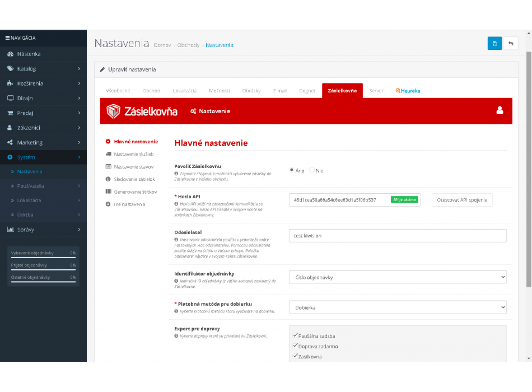Click the Systém gear icon
Viewport: 532px width, 392px height.
point(10,157)
